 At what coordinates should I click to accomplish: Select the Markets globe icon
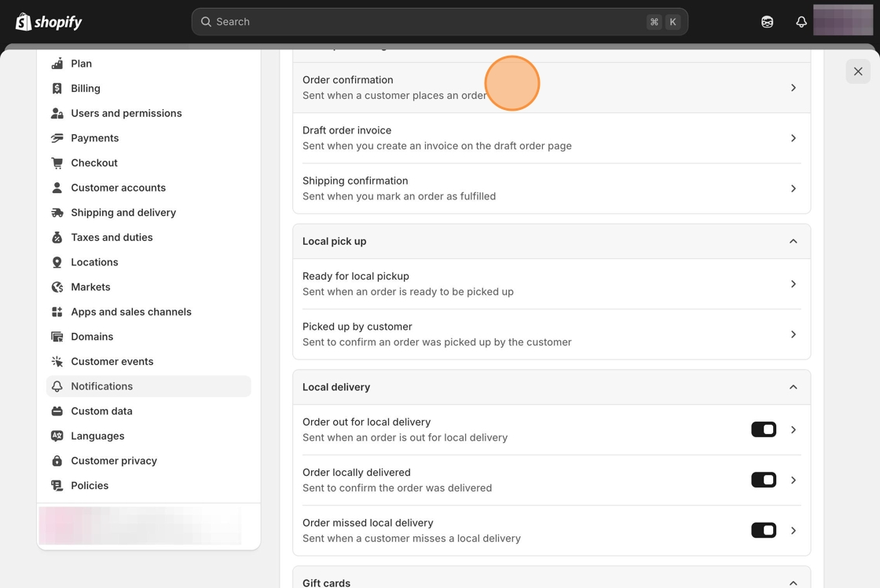(x=57, y=287)
